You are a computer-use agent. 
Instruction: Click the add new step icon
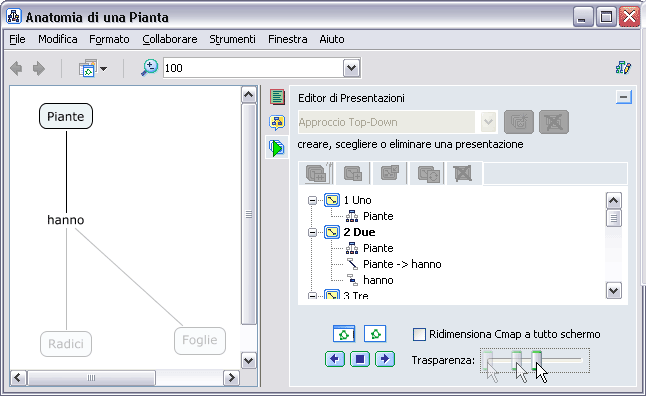pos(317,173)
